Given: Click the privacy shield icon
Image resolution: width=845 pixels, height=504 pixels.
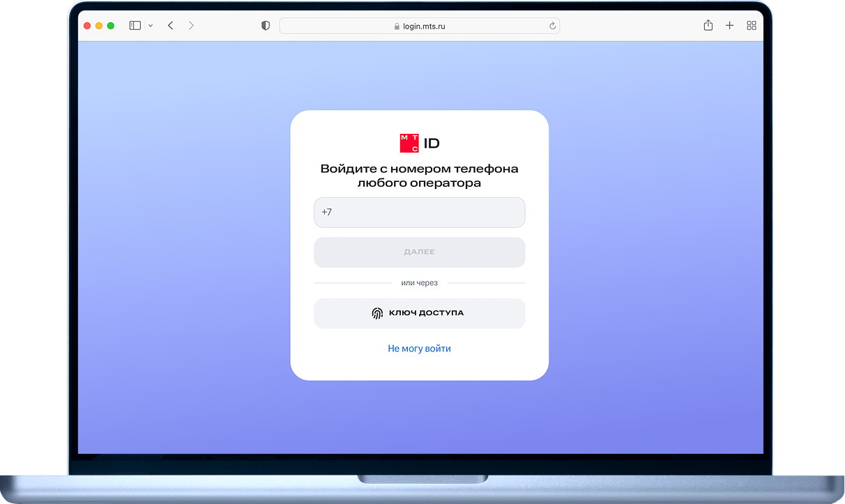Looking at the screenshot, I should 265,26.
